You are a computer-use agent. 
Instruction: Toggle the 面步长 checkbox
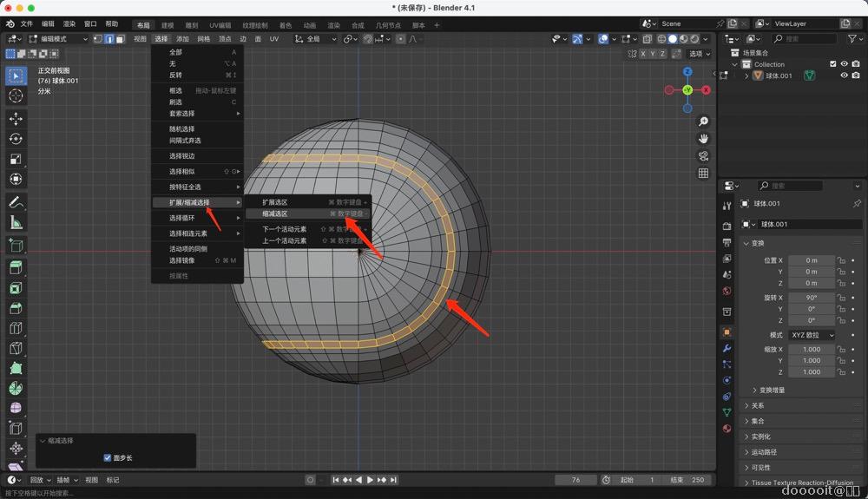108,457
